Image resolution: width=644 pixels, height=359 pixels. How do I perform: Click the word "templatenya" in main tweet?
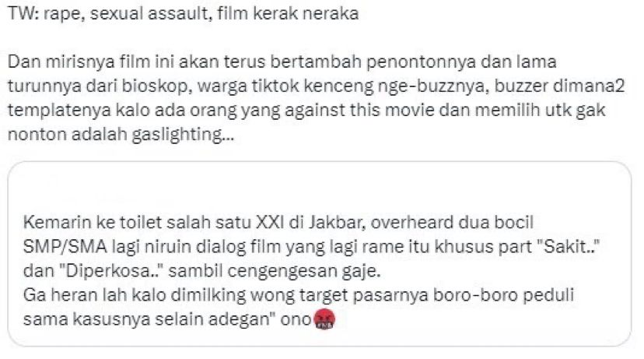(x=56, y=111)
